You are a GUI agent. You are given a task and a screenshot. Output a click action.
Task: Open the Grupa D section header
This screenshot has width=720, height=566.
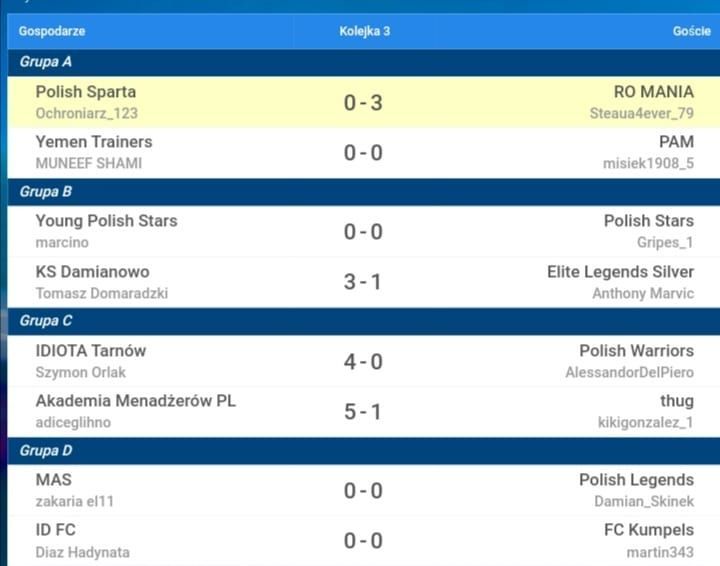[x=364, y=451]
